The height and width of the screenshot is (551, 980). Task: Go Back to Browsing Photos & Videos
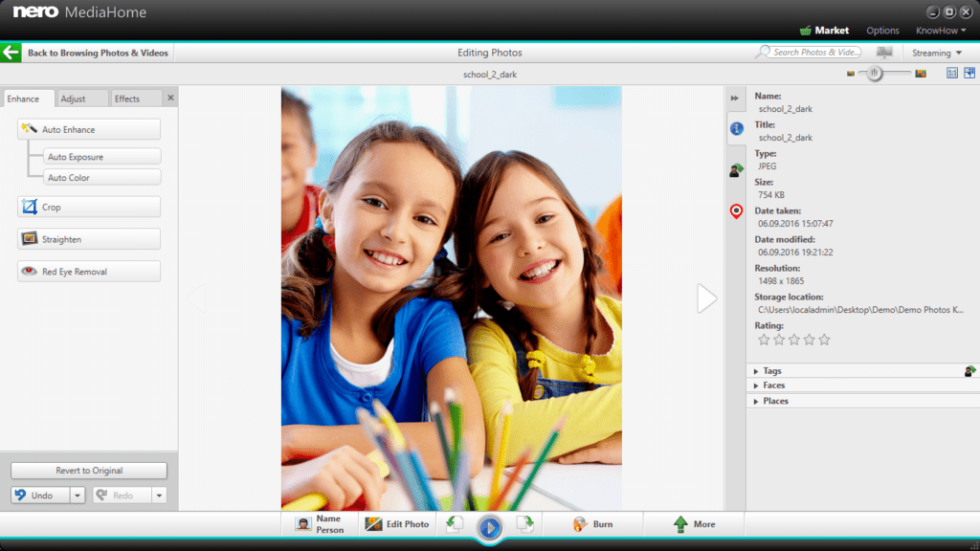point(99,53)
